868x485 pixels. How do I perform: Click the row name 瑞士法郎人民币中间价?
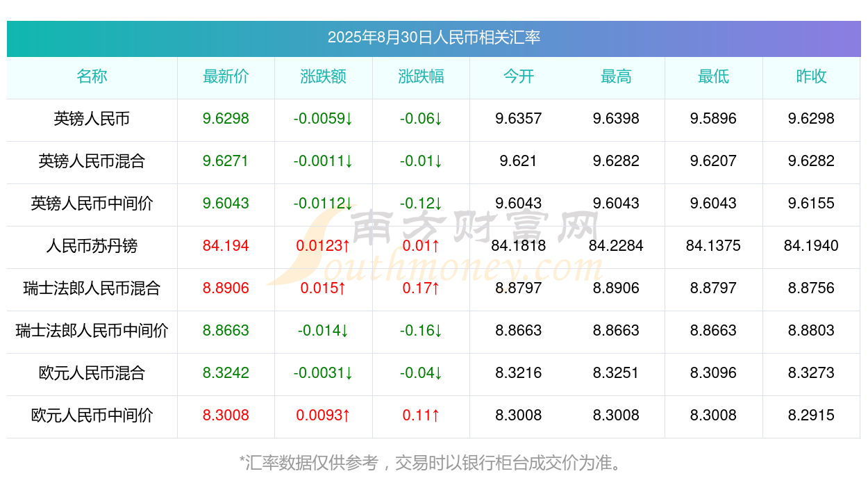click(92, 331)
